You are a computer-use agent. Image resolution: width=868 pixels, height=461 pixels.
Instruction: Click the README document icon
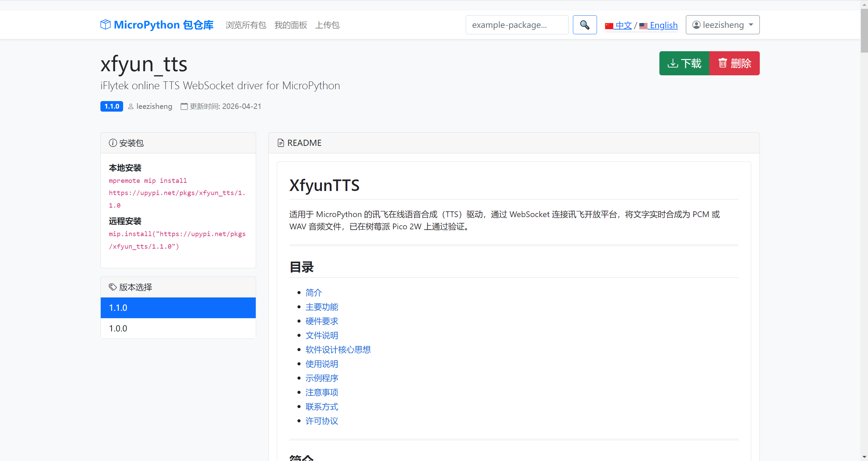click(x=281, y=143)
